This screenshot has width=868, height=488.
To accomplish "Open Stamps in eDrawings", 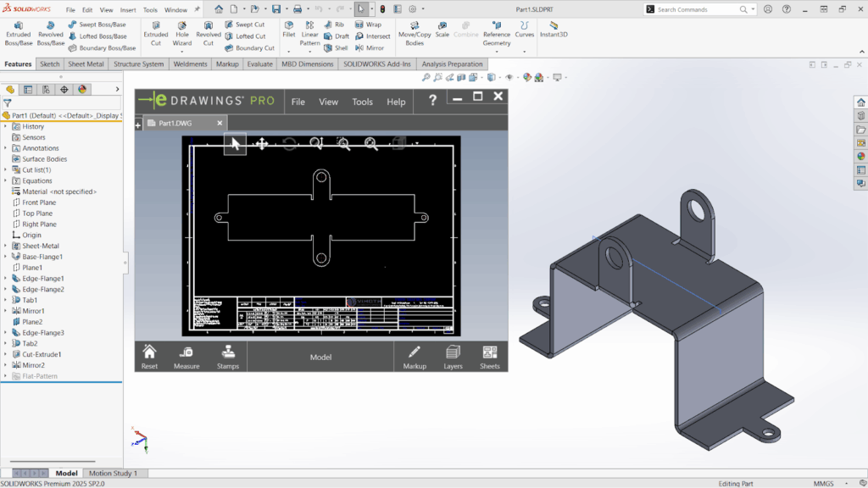I will click(227, 357).
